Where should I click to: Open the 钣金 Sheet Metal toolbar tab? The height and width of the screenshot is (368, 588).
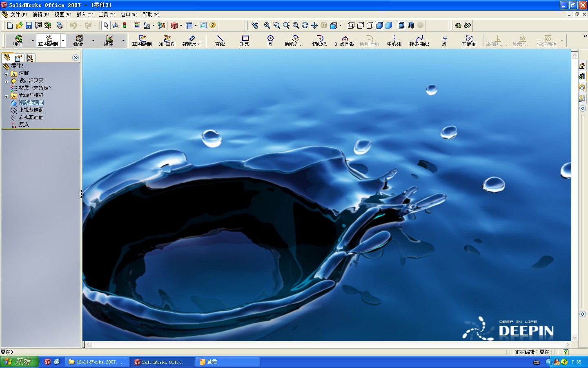click(78, 40)
